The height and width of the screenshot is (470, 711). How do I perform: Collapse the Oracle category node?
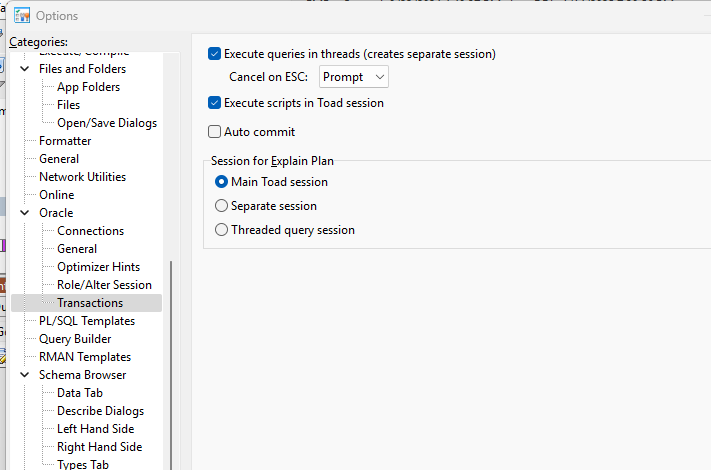point(25,213)
